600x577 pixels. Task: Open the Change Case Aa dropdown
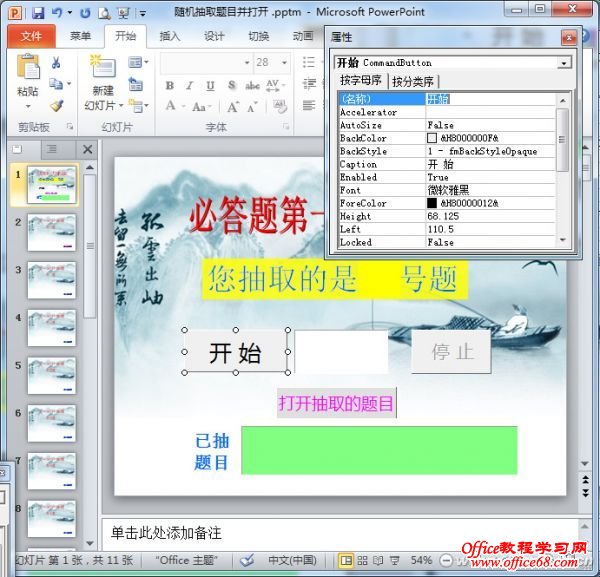202,106
